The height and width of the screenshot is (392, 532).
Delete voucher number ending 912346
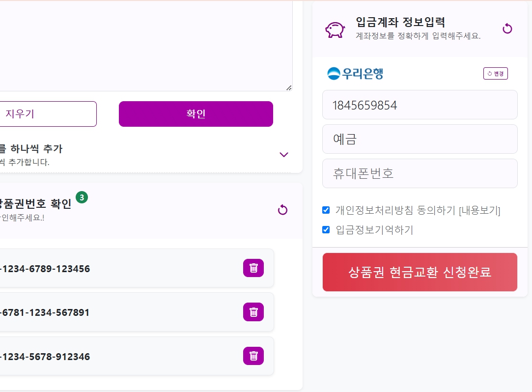pos(253,356)
